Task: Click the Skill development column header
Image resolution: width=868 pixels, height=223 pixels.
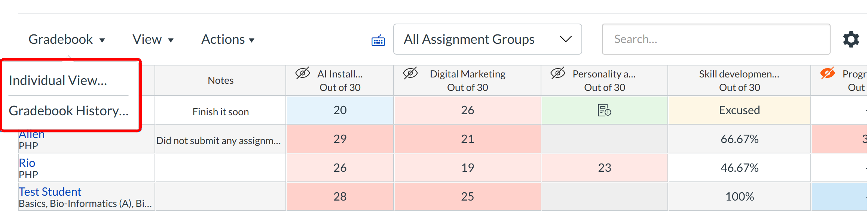Action: [739, 80]
